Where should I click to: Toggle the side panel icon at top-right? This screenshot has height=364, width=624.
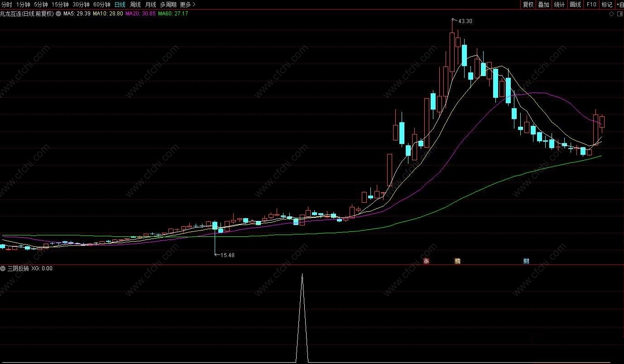[619, 14]
